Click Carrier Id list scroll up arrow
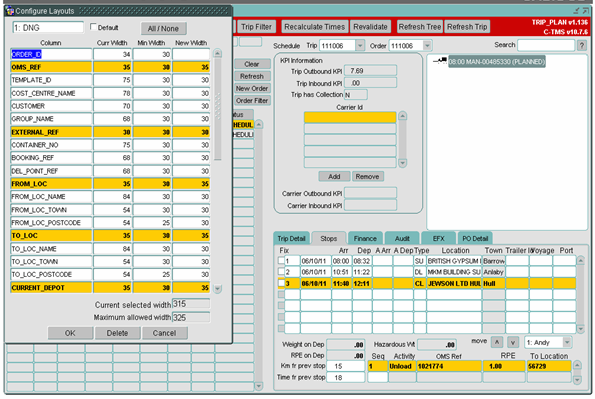595x399 pixels. point(403,116)
